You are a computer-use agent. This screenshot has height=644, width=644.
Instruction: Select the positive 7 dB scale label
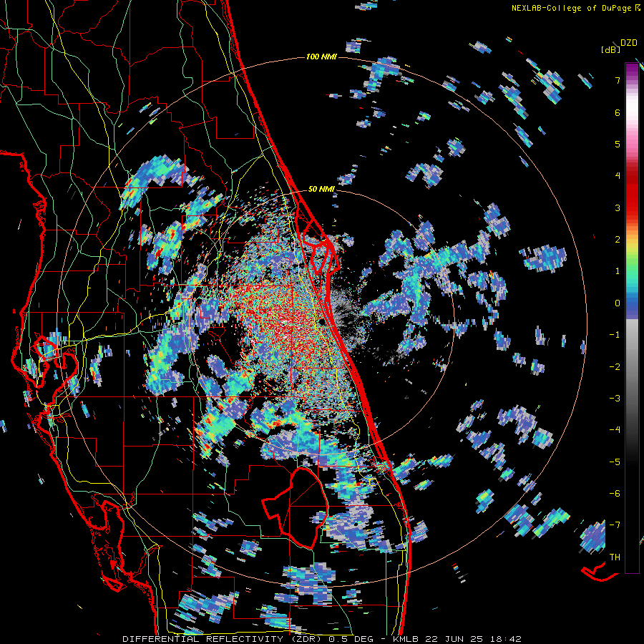pos(618,80)
